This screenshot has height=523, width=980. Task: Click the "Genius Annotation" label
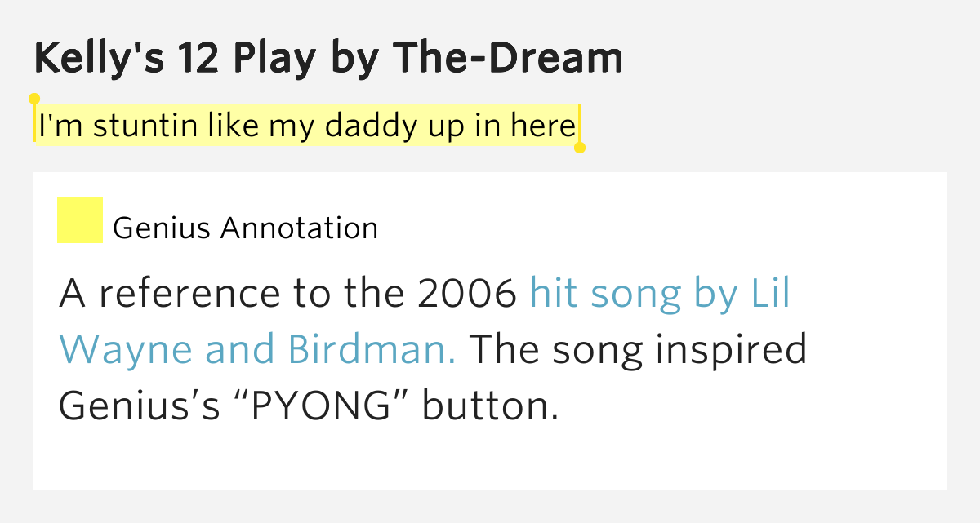pyautogui.click(x=246, y=228)
